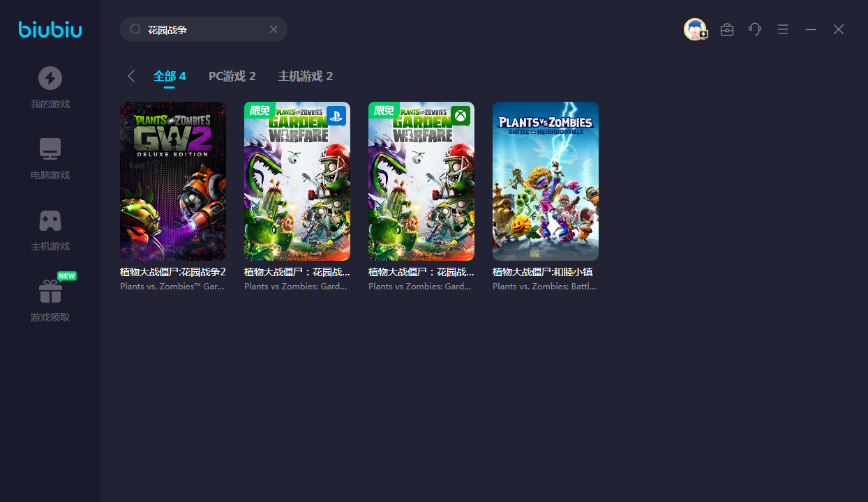
Task: Click the biubiu logo
Action: tap(50, 29)
